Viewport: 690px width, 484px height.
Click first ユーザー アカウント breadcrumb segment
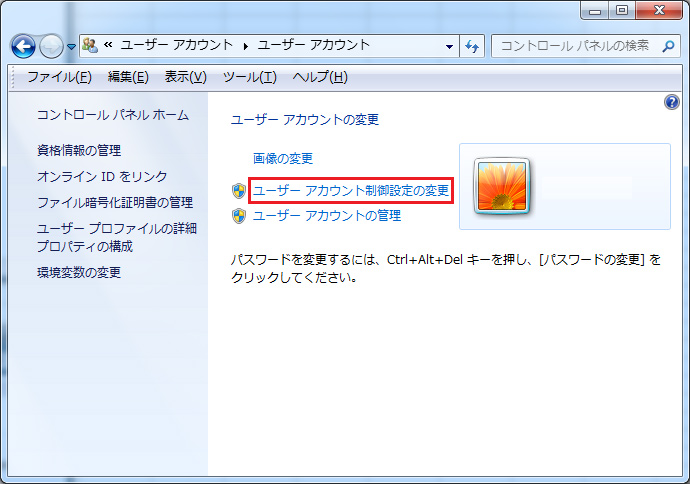click(x=177, y=45)
